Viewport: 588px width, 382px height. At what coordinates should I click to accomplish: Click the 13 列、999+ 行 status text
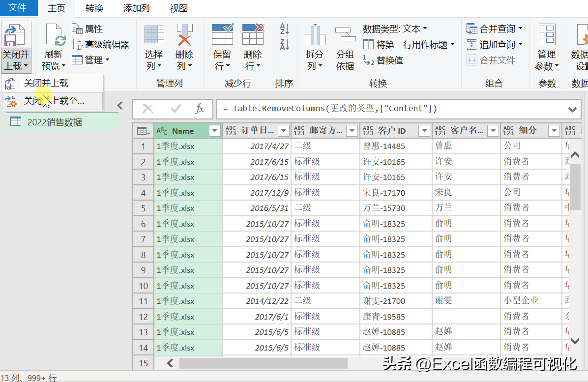pos(29,378)
